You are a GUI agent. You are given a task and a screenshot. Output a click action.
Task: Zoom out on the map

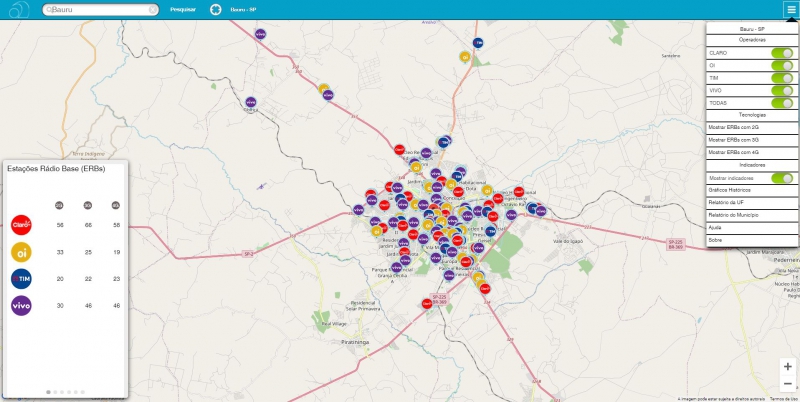788,385
